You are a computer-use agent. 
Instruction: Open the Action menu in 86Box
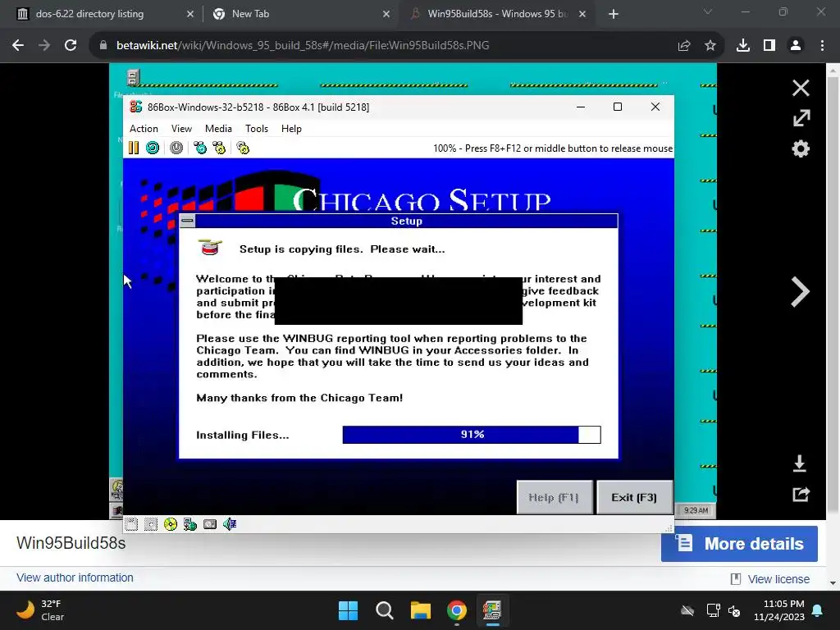144,129
